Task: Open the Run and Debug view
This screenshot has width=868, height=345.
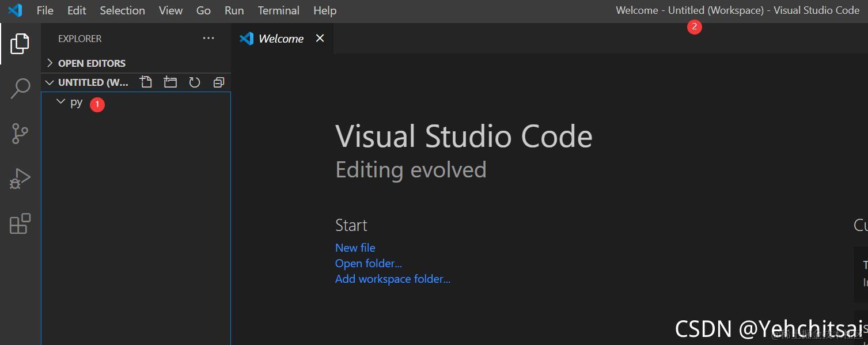Action: [20, 179]
